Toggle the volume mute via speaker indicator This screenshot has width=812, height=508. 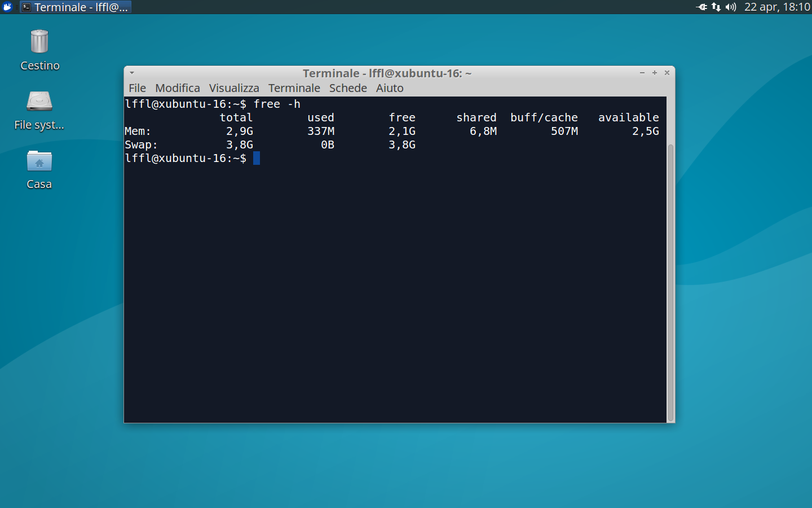[730, 7]
